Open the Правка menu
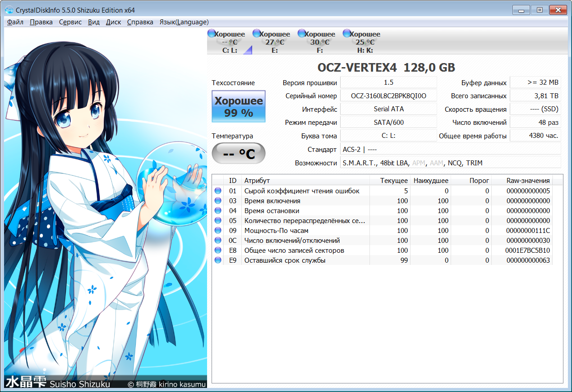The height and width of the screenshot is (392, 572). pyautogui.click(x=41, y=22)
